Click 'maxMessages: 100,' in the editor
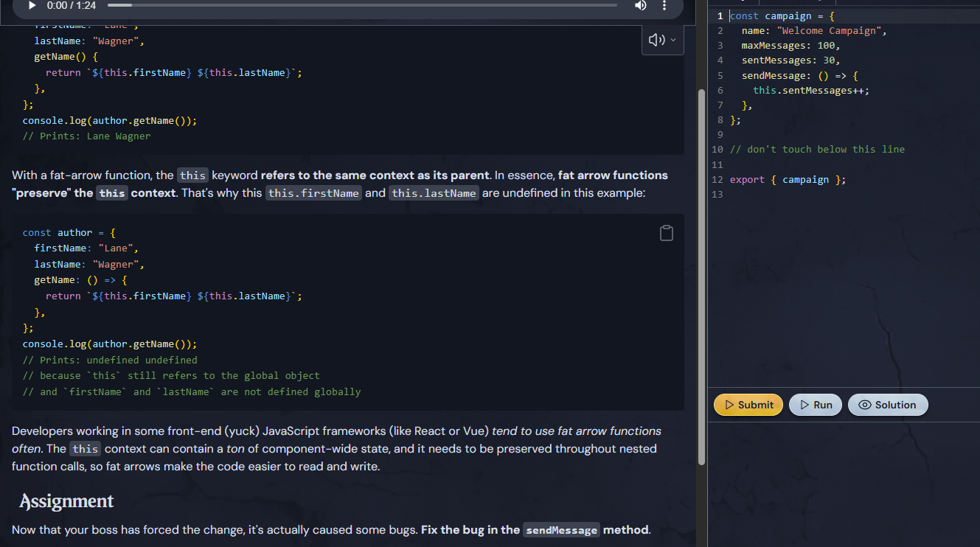 click(x=790, y=46)
